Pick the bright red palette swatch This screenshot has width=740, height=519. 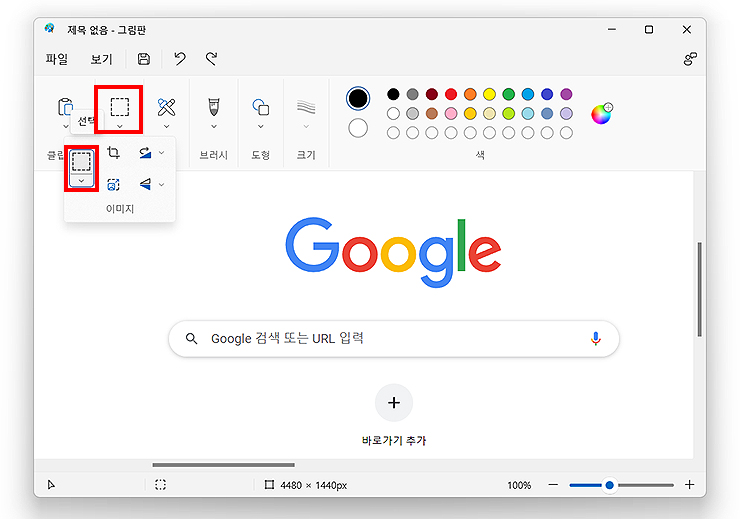451,94
